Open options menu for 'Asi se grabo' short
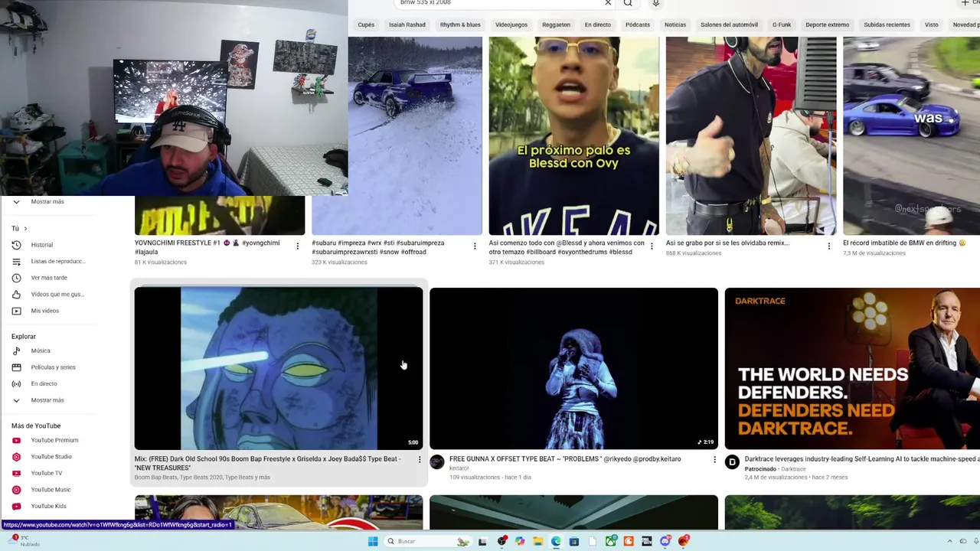The image size is (980, 551). coord(828,246)
